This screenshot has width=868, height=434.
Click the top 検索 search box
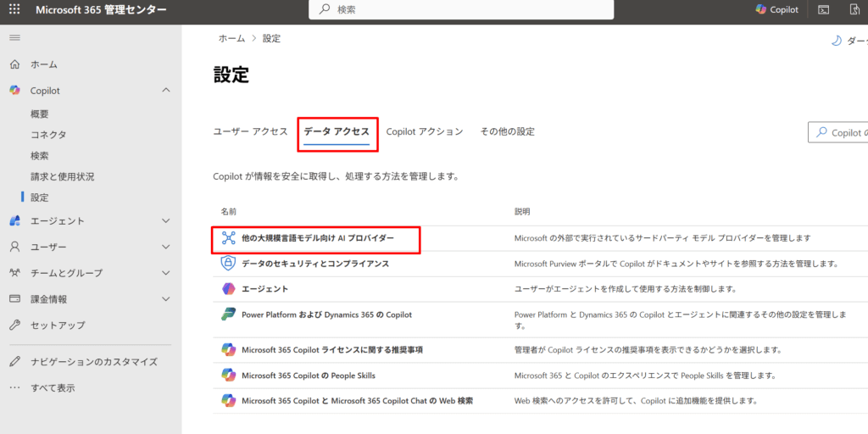pos(462,10)
